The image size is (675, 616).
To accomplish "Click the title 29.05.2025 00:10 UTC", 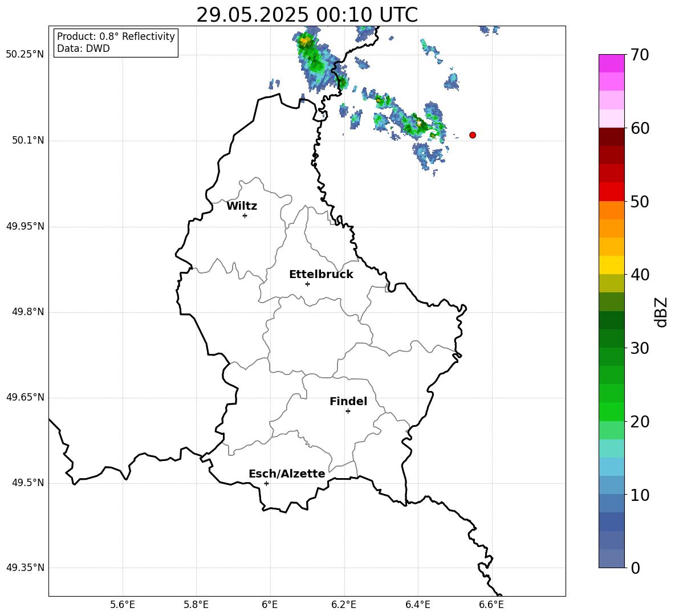I will coord(307,15).
